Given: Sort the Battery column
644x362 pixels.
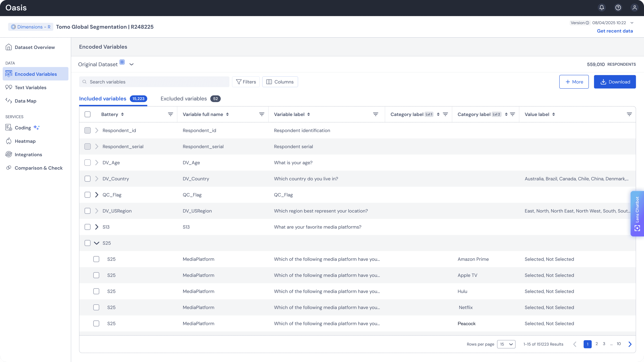Looking at the screenshot, I should click(x=122, y=114).
